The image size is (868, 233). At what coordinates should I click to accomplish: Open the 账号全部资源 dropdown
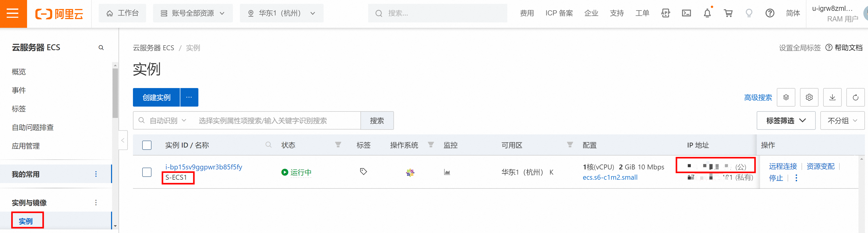(193, 13)
